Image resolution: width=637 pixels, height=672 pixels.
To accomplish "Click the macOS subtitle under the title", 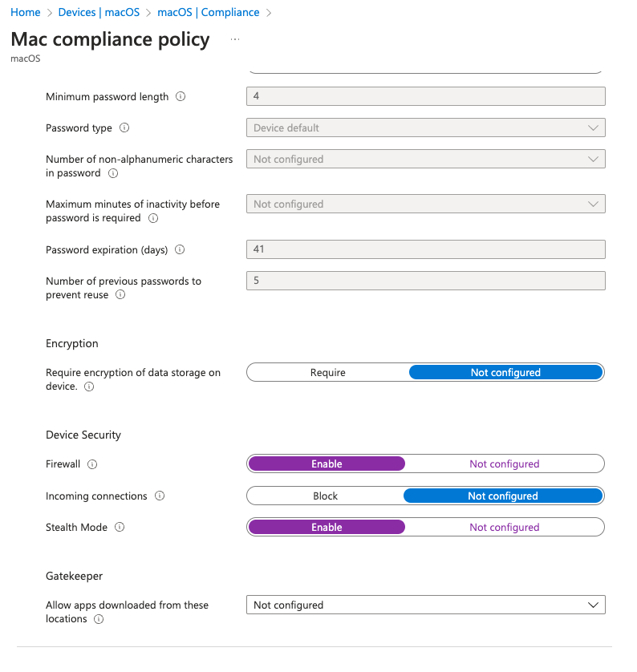I will tap(26, 59).
